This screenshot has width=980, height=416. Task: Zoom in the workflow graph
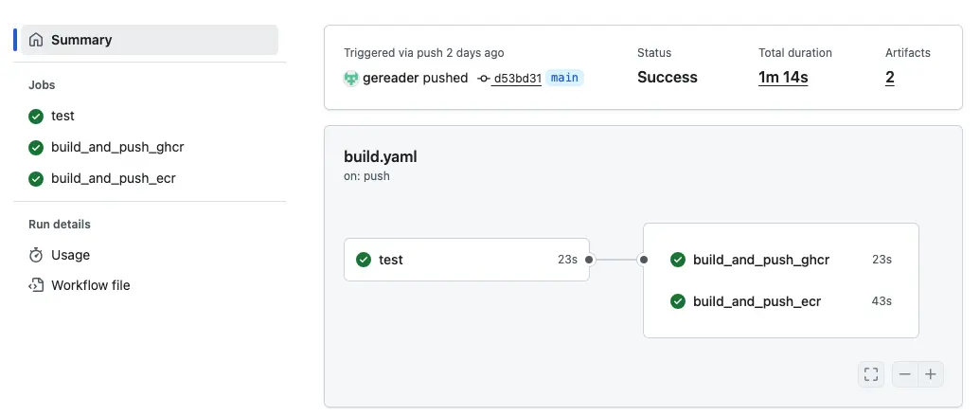[931, 374]
